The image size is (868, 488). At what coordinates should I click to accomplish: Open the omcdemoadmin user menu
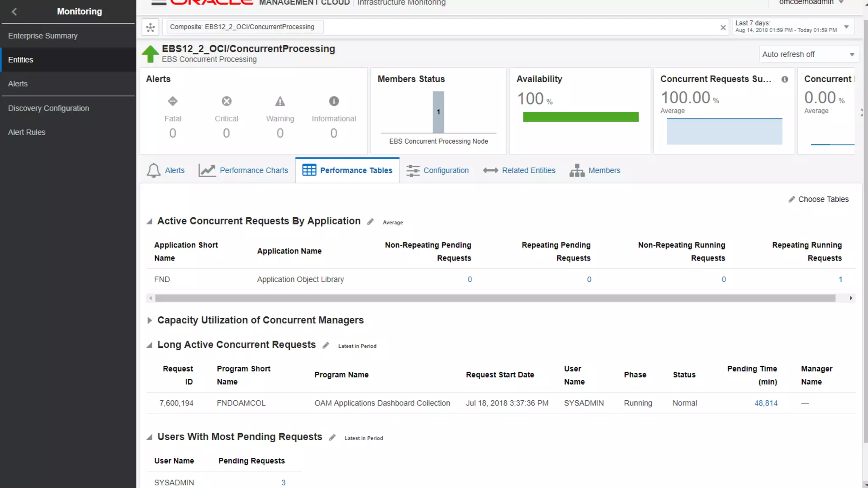[x=811, y=2]
